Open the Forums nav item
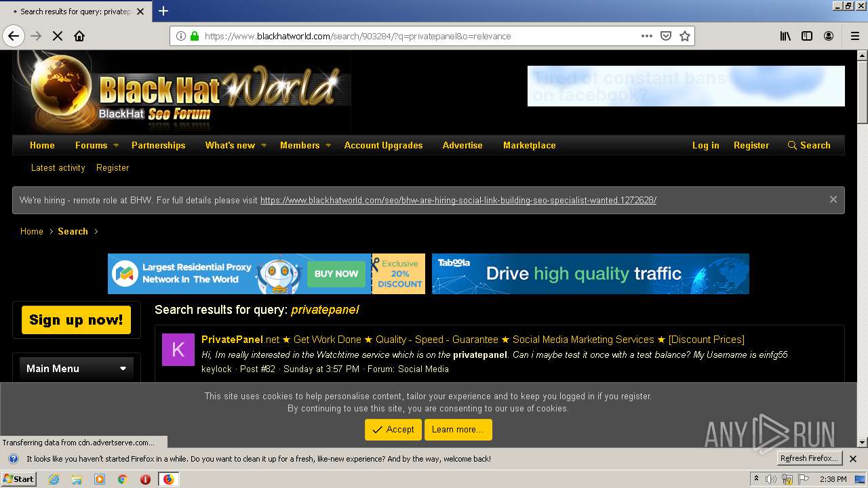The image size is (868, 488). click(x=91, y=145)
